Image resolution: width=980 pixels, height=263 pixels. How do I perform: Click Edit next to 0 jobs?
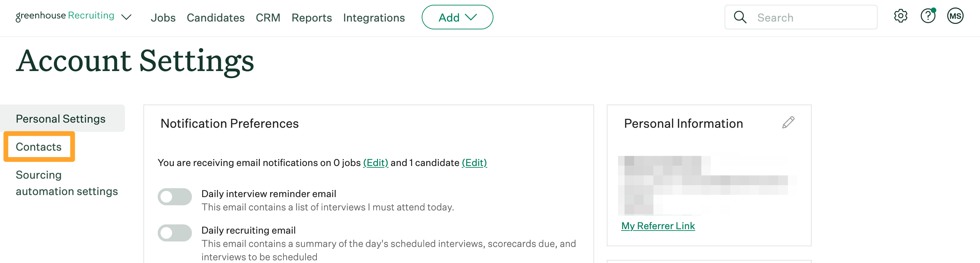[x=376, y=163]
